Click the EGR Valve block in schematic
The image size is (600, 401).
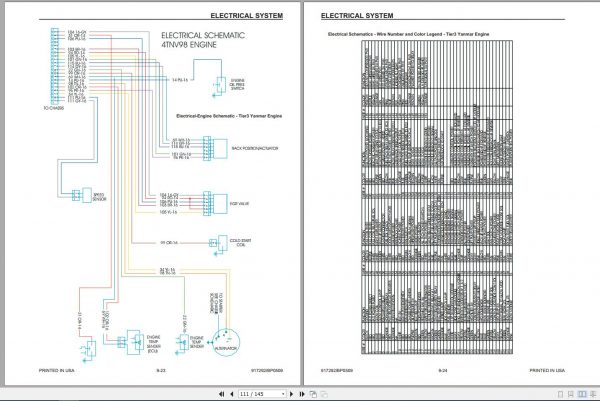click(x=220, y=204)
